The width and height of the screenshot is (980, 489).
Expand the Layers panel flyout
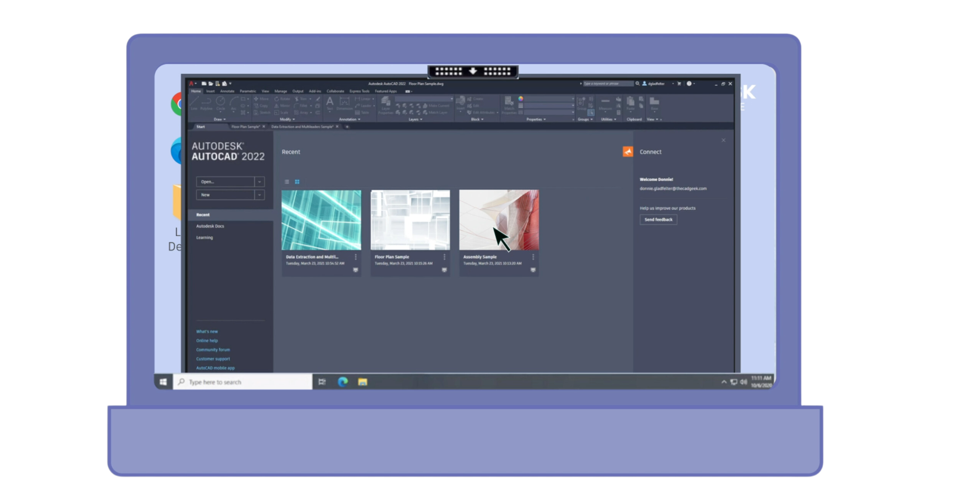coord(415,119)
